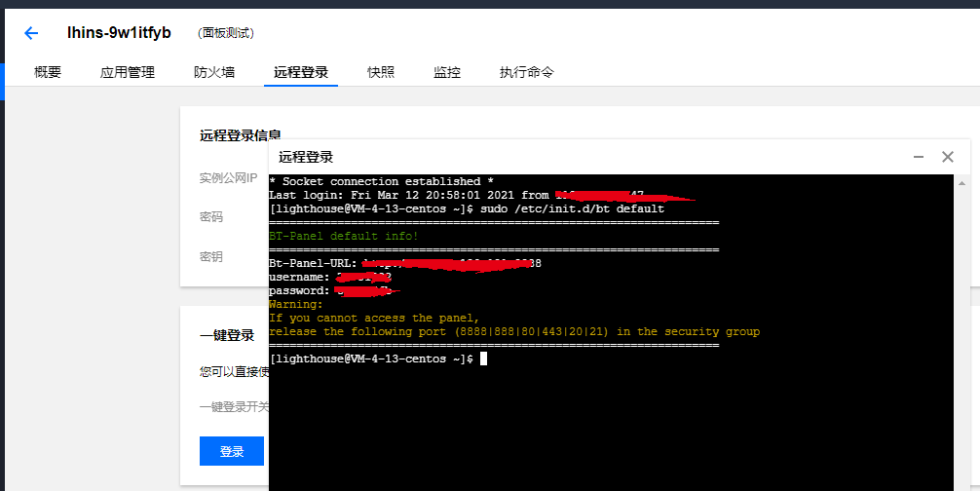Close the 远程登录 terminal dialog
Image resolution: width=980 pixels, height=491 pixels.
948,157
